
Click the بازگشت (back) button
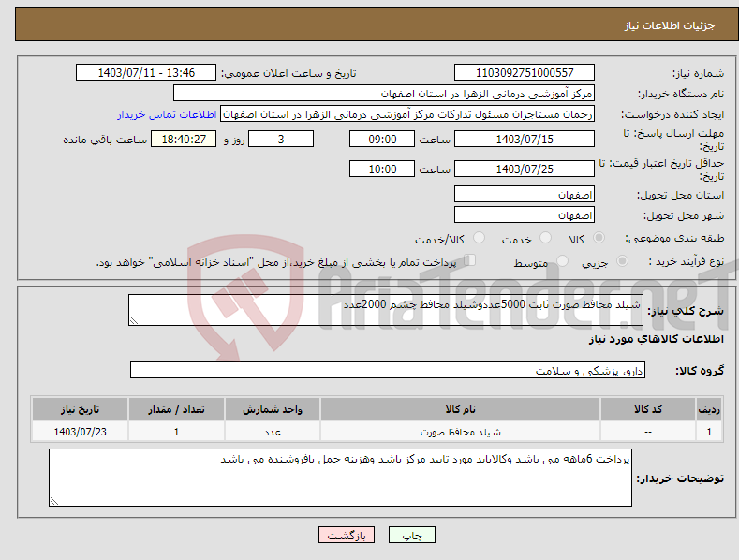click(x=347, y=535)
